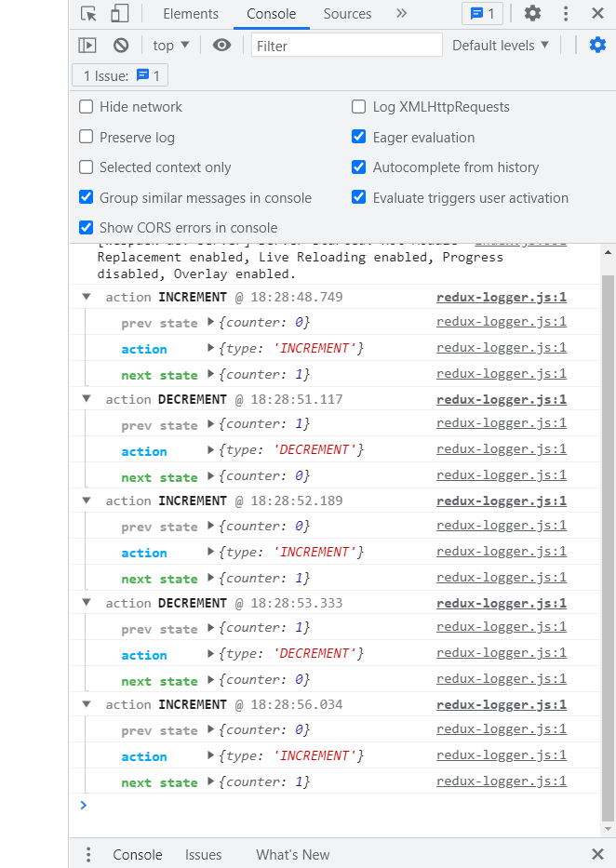
Task: Toggle the device toolbar icon
Action: (119, 13)
